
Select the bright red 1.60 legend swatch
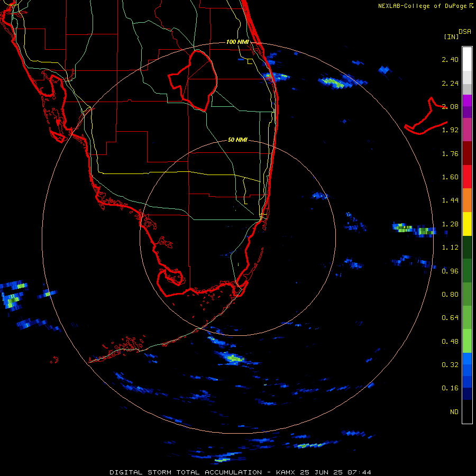(x=467, y=177)
